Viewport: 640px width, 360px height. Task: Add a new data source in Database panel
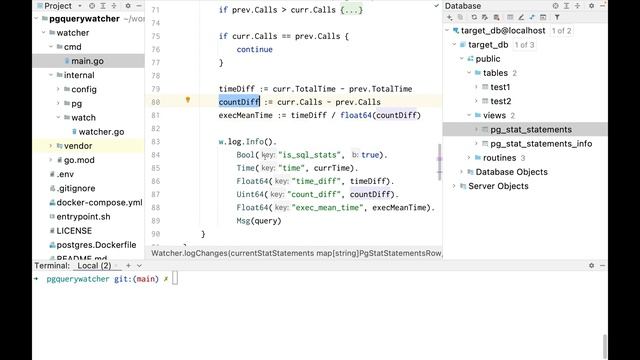tap(450, 17)
